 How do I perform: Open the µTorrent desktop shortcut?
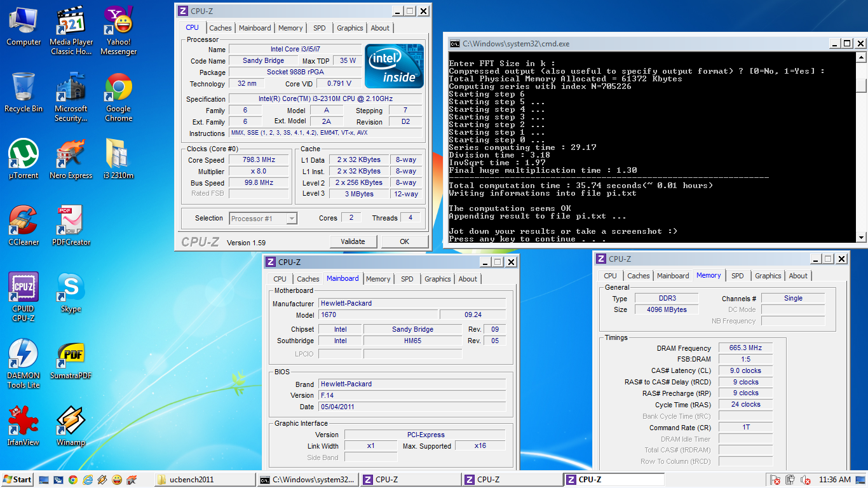24,159
